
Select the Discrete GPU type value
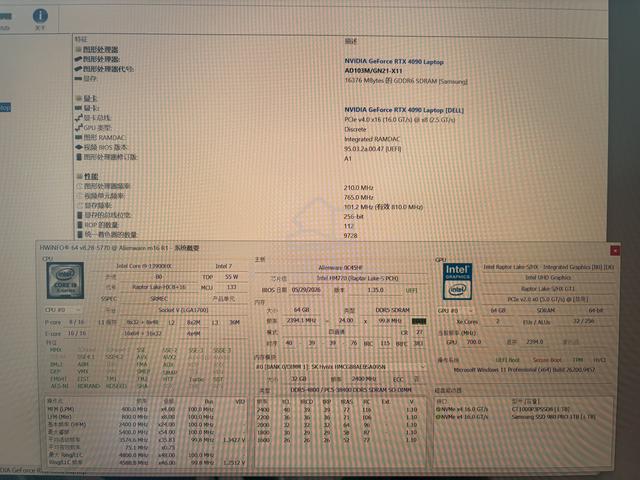[x=355, y=129]
